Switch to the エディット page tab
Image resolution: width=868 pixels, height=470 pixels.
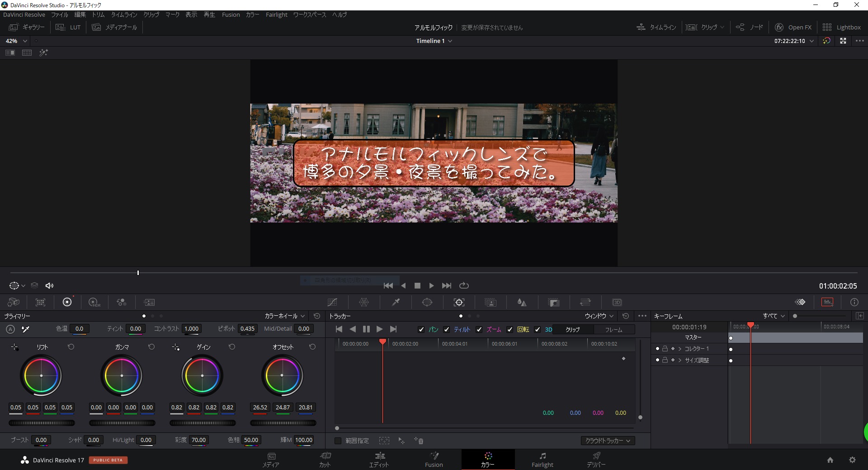pyautogui.click(x=379, y=459)
